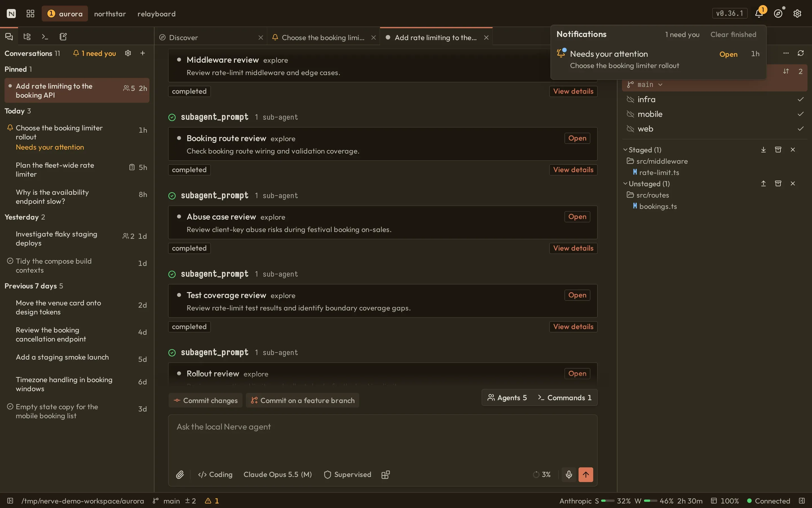
Task: Click the 3% context usage indicator
Action: [542, 474]
